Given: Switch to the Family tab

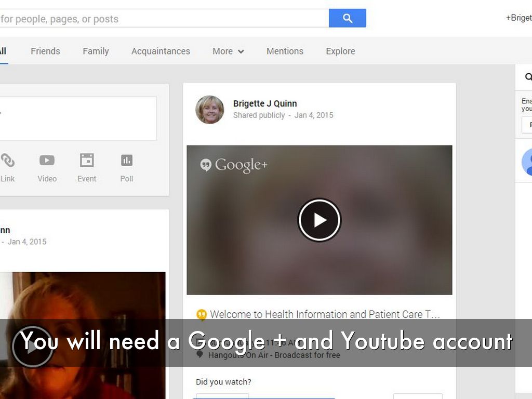Looking at the screenshot, I should click(x=96, y=51).
